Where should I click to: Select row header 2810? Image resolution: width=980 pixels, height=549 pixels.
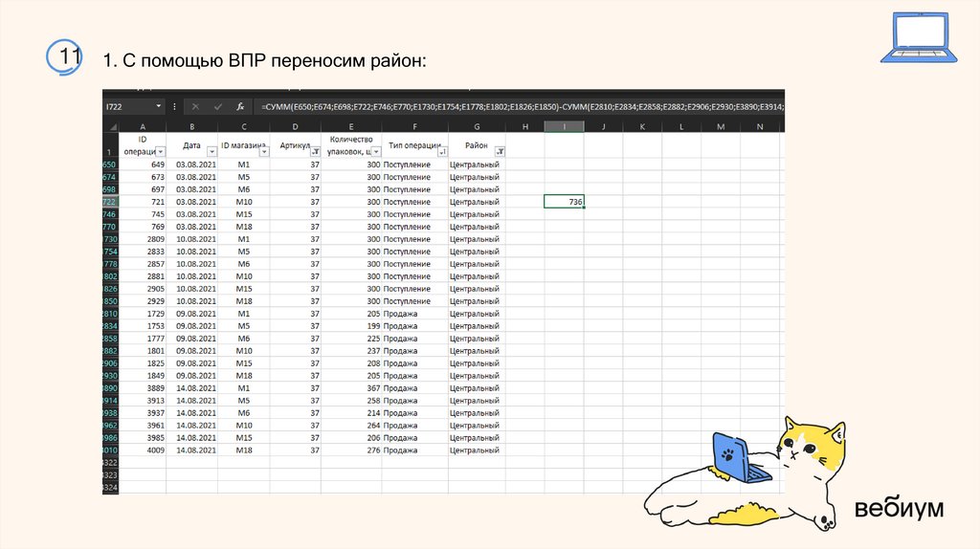click(x=110, y=314)
